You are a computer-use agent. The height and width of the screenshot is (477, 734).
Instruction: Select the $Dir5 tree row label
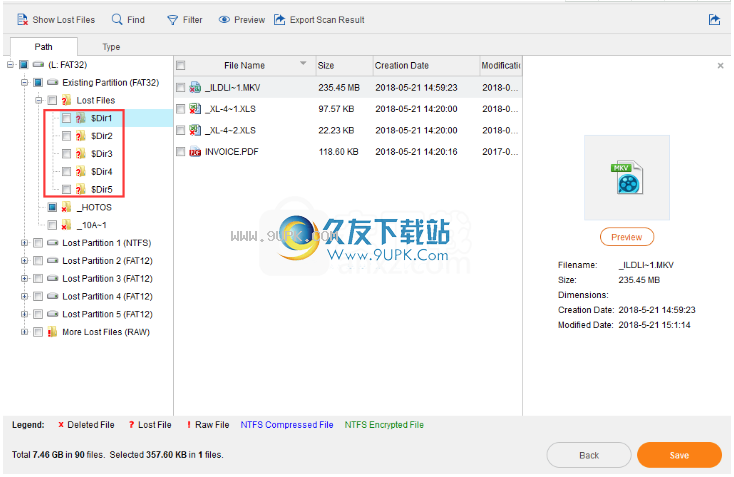[x=102, y=189]
